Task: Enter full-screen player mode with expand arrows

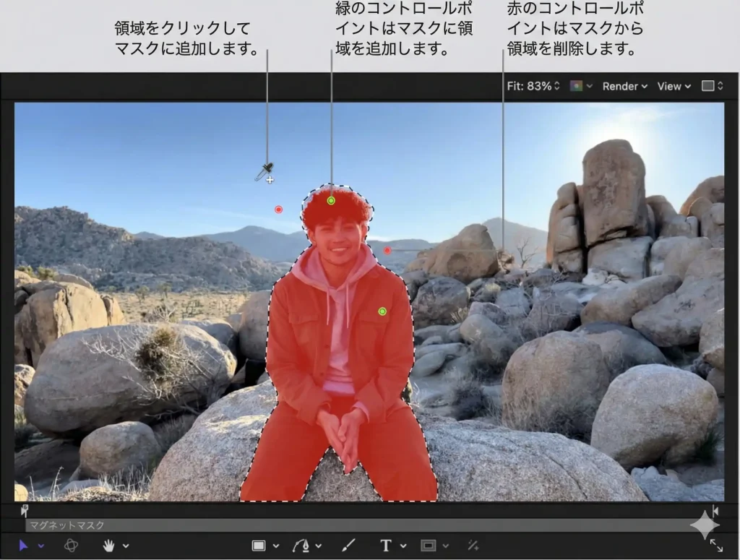Action: pos(716,546)
